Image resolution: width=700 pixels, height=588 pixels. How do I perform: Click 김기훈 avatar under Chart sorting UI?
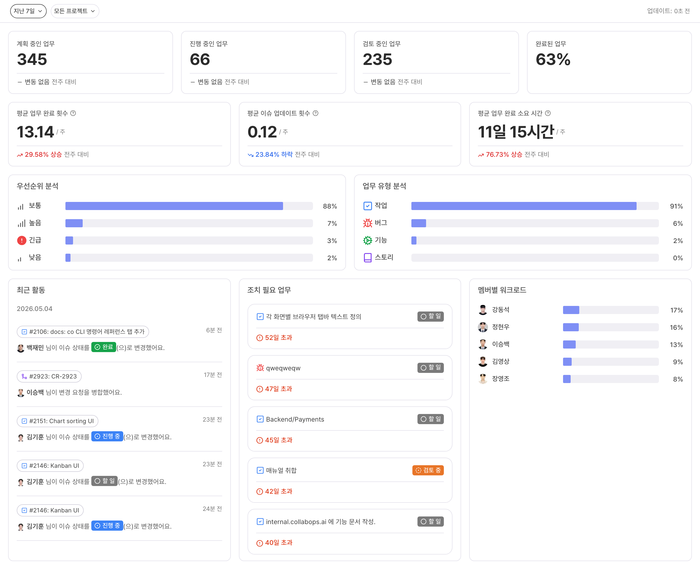[21, 437]
